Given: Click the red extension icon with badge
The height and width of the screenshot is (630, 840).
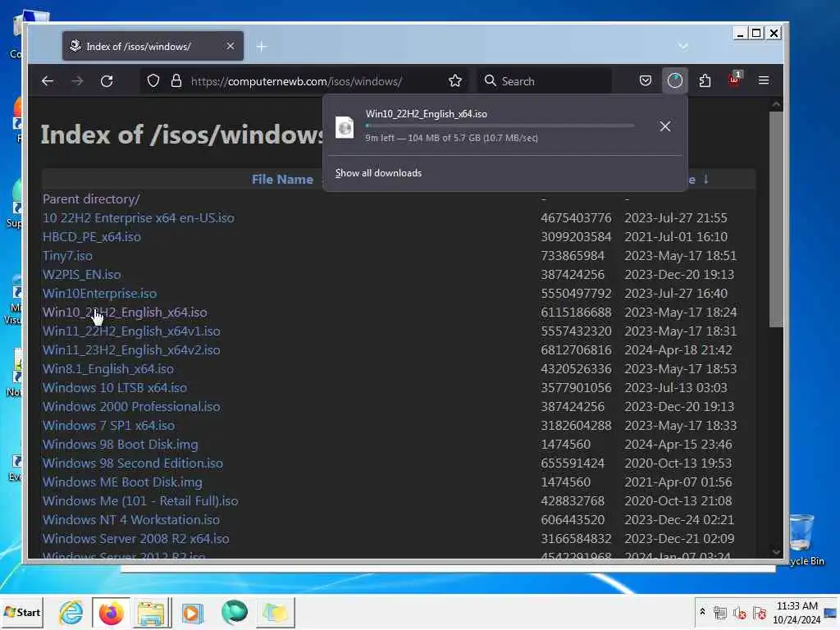Looking at the screenshot, I should click(734, 80).
